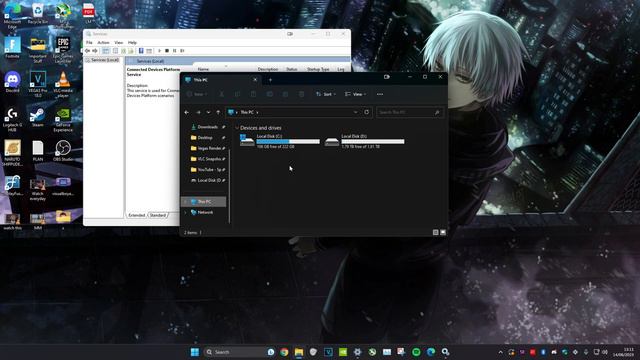This screenshot has width=640, height=360.
Task: Click the Local Disk (D:) usage bar
Action: click(x=373, y=141)
